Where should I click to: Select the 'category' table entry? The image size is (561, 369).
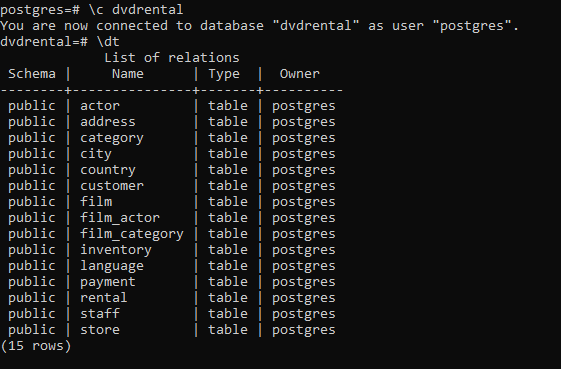click(112, 139)
